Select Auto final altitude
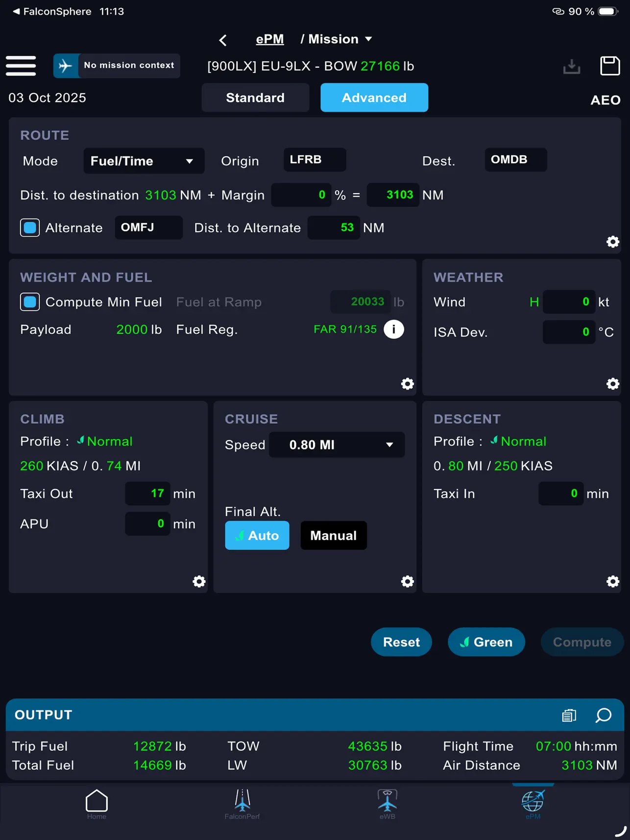This screenshot has width=630, height=840. click(257, 535)
